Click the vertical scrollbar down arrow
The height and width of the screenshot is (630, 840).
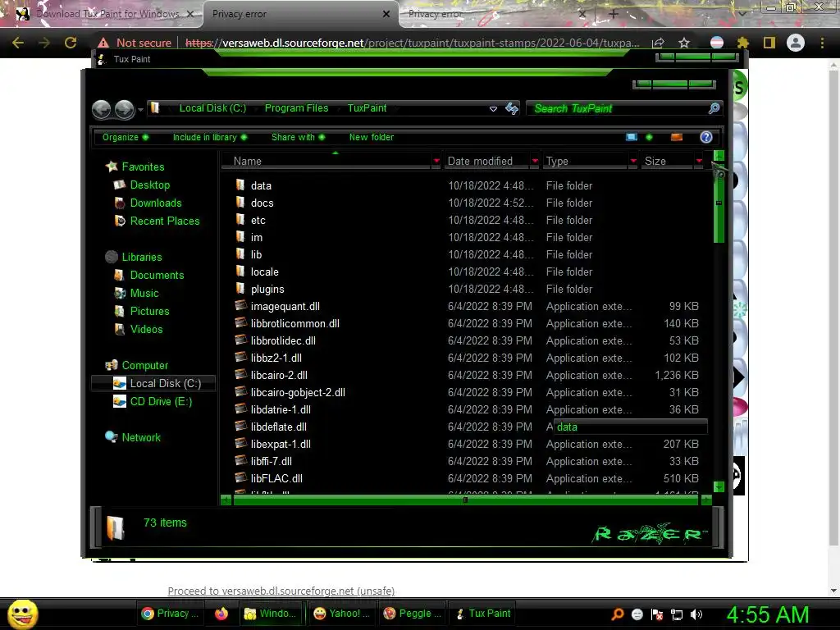pyautogui.click(x=719, y=486)
